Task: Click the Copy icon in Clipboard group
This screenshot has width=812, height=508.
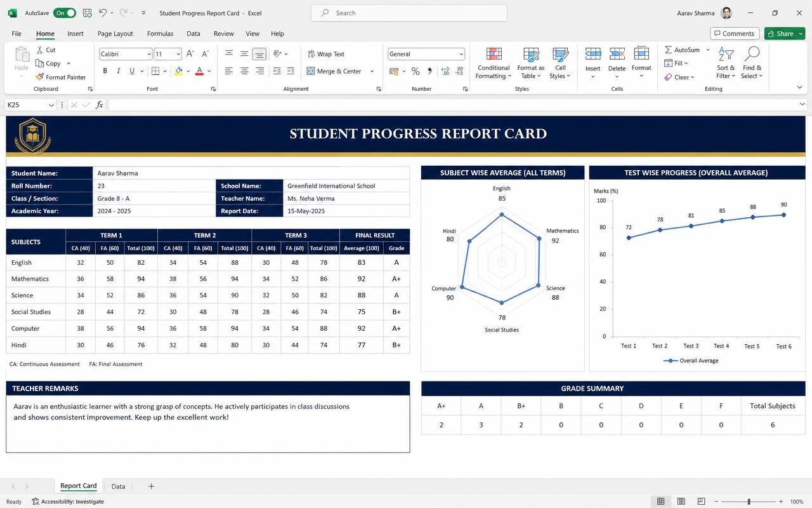Action: tap(40, 63)
